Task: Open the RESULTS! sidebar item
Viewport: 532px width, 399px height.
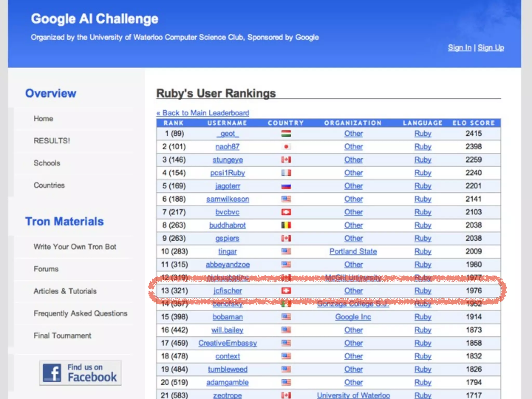Action: point(52,141)
